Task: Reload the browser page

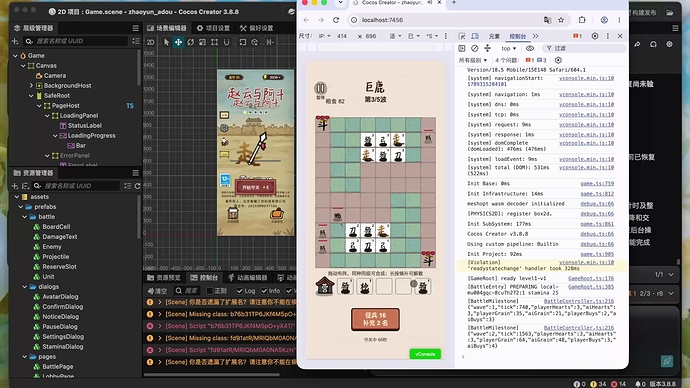Action: coord(336,20)
